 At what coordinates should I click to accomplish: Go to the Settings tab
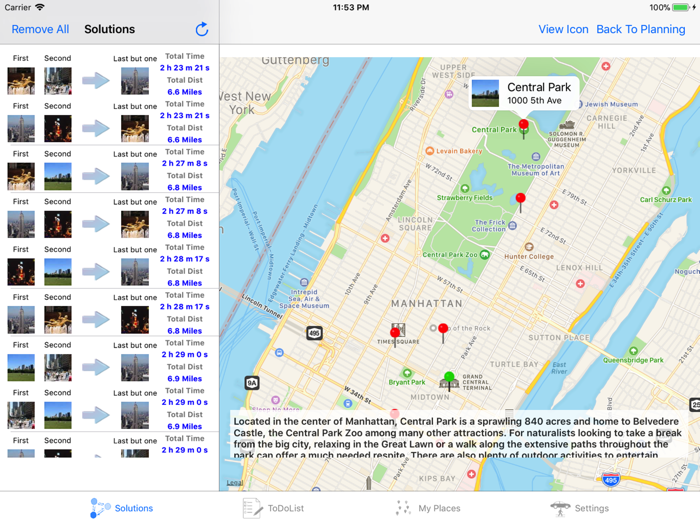point(580,508)
